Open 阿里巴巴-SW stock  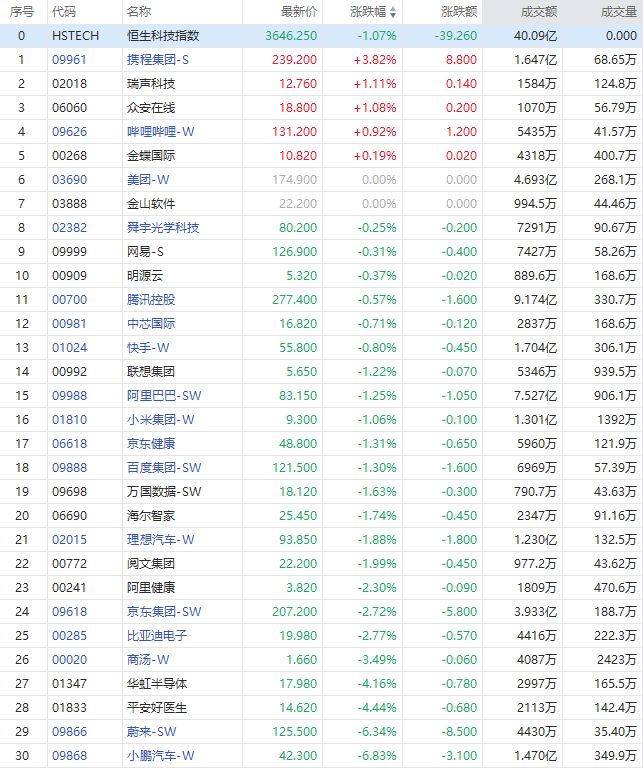pyautogui.click(x=164, y=396)
